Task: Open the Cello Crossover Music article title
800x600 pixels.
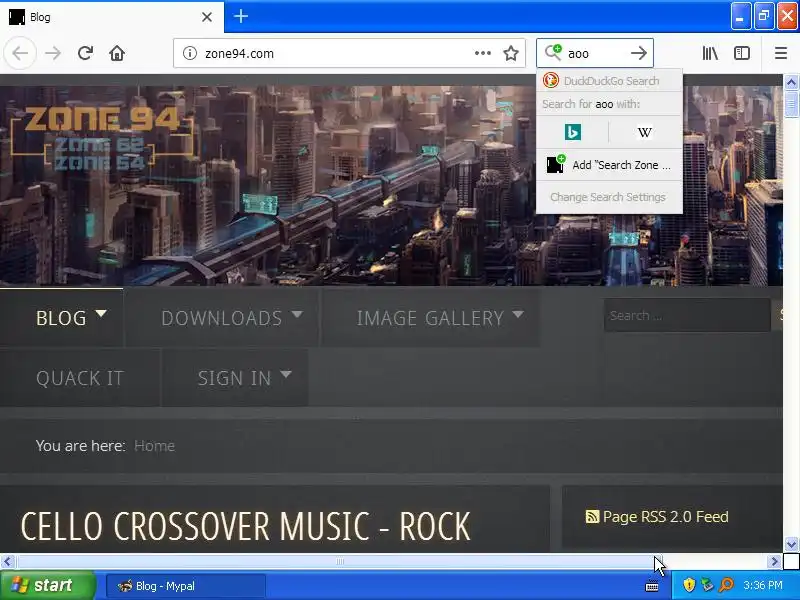Action: 245,527
